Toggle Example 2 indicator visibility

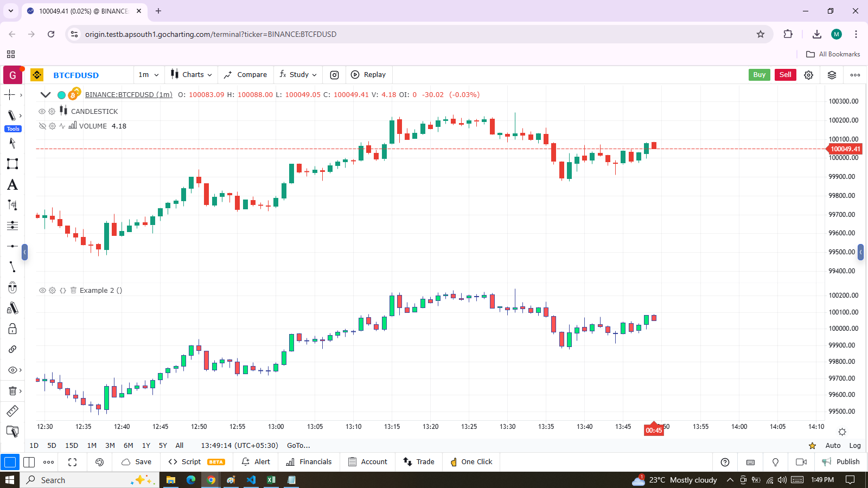click(x=42, y=291)
